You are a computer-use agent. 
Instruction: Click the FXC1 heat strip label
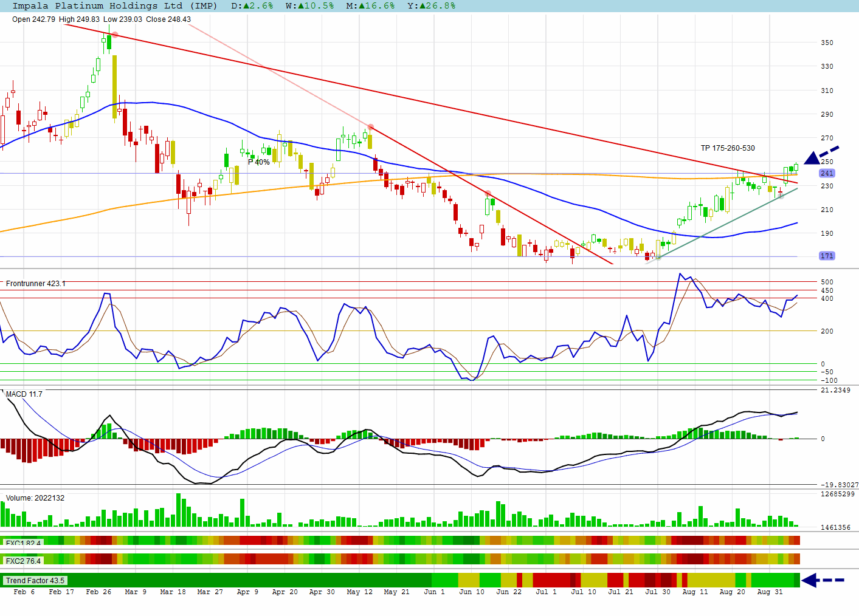(23, 543)
